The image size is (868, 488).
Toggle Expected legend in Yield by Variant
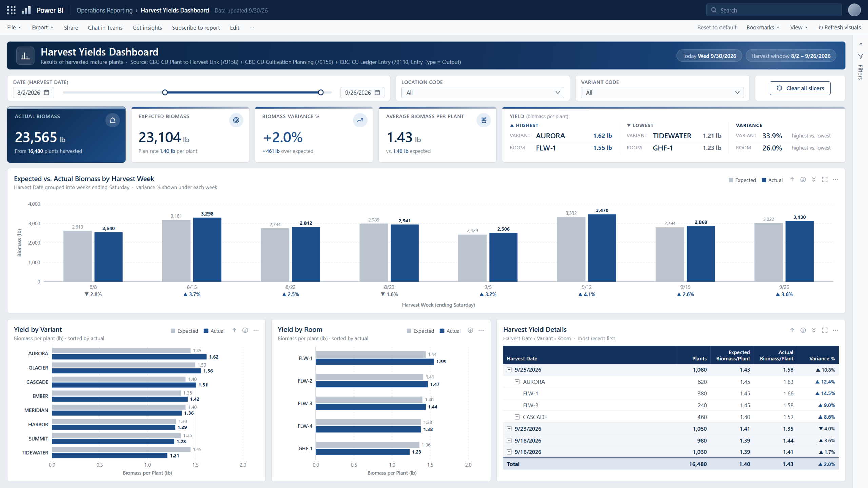tap(184, 331)
